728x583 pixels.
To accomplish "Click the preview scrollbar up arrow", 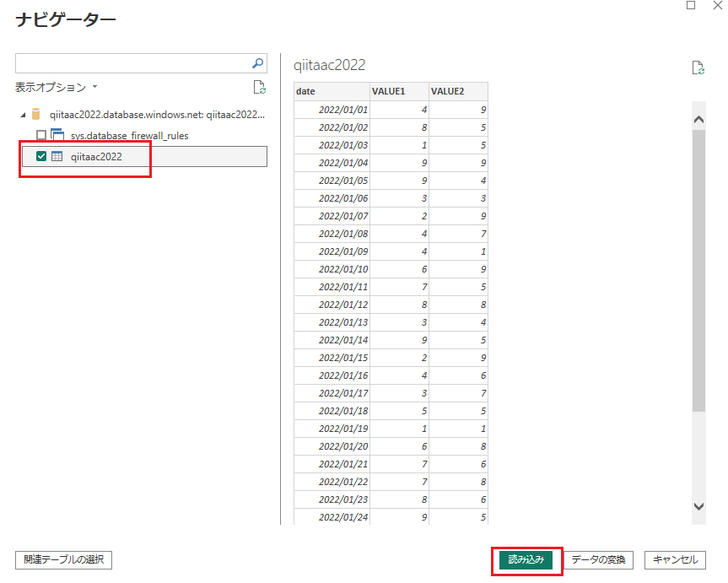I will point(698,120).
